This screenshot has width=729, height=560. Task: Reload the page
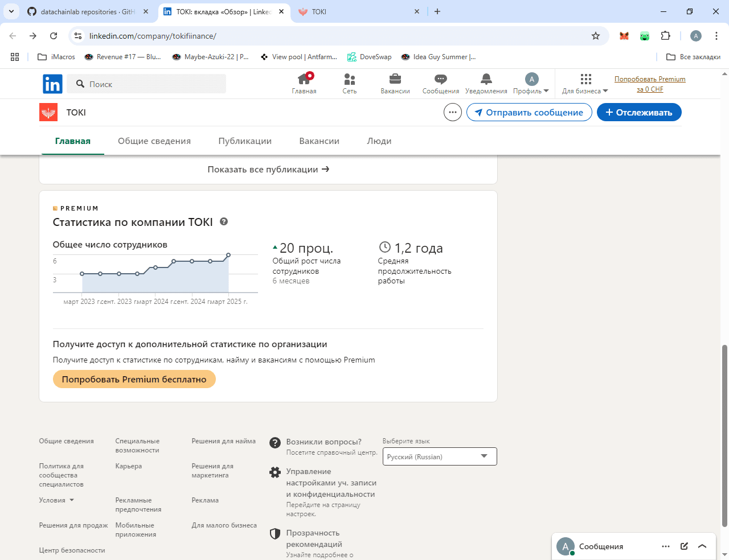54,36
